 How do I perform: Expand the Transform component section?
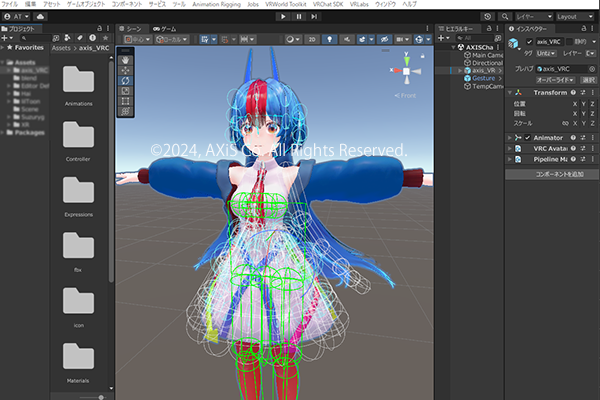[510, 92]
